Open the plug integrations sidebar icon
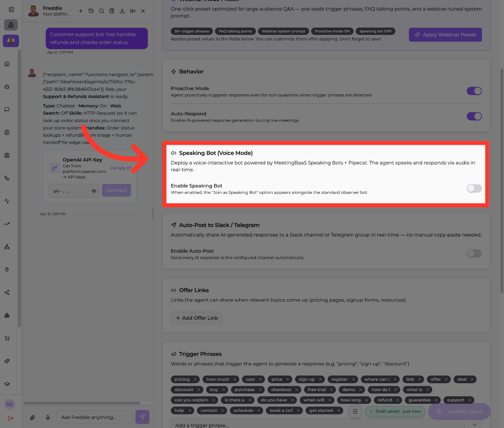Screen dimensions: 504x428 (7, 269)
